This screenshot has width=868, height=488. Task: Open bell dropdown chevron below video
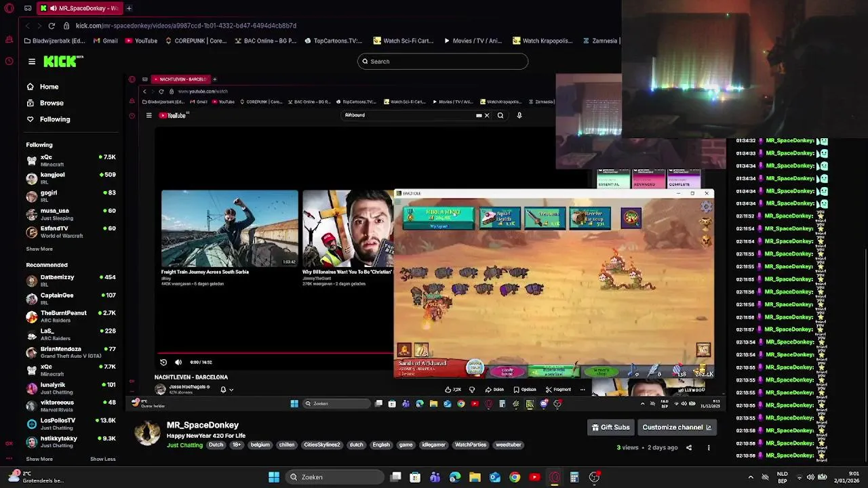pos(231,390)
